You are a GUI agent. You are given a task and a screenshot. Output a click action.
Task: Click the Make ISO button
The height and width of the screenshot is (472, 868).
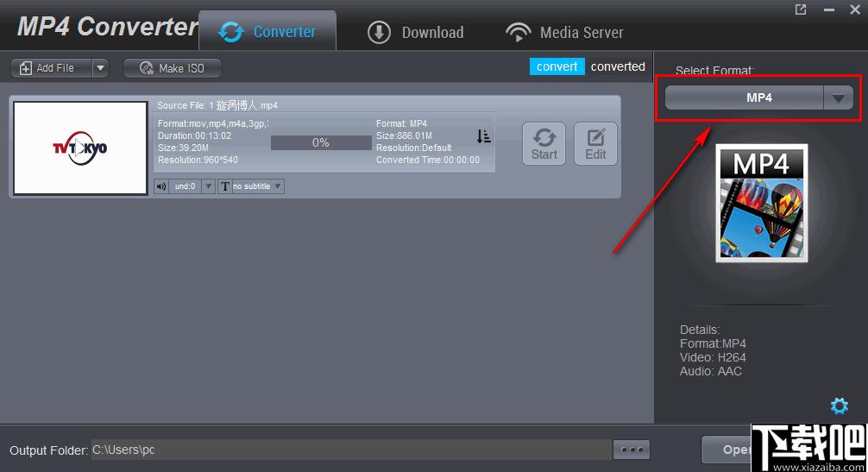point(173,68)
